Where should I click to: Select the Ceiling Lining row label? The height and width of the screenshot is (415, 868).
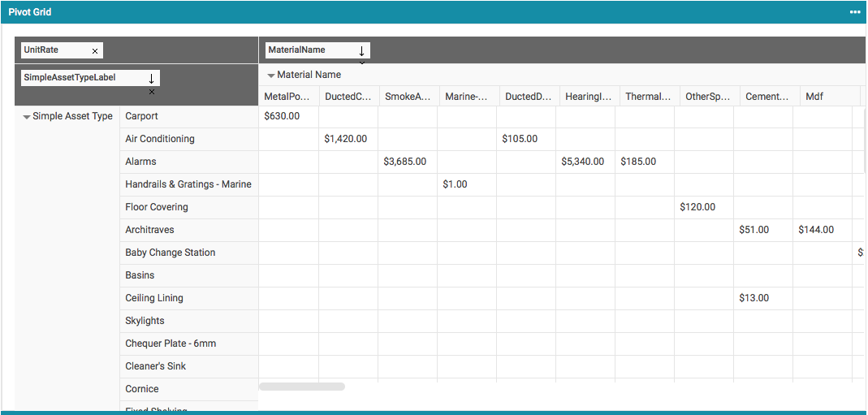188,298
